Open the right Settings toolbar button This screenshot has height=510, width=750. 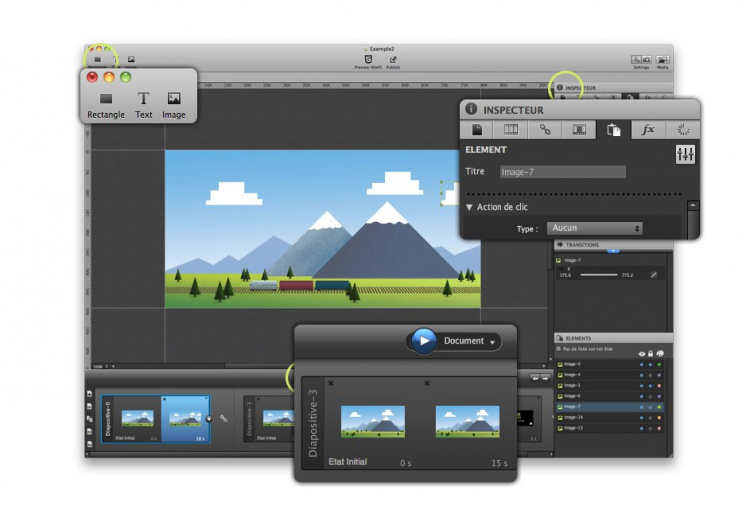pos(647,60)
